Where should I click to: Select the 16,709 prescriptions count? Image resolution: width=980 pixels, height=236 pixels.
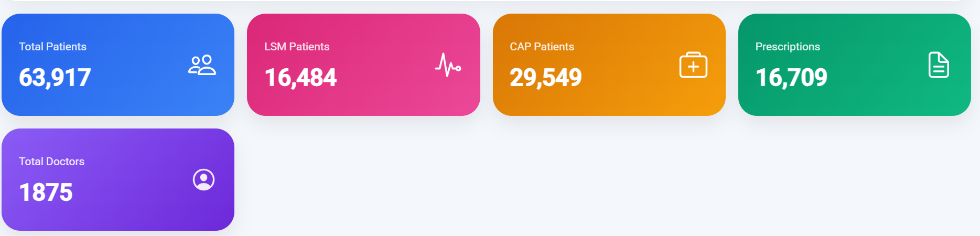click(x=791, y=78)
